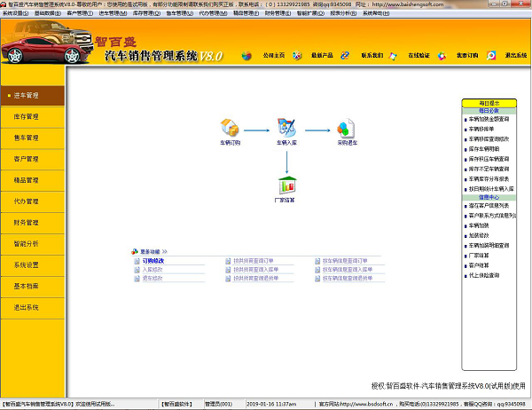Select 代办管理 in the left sidebar

33,201
